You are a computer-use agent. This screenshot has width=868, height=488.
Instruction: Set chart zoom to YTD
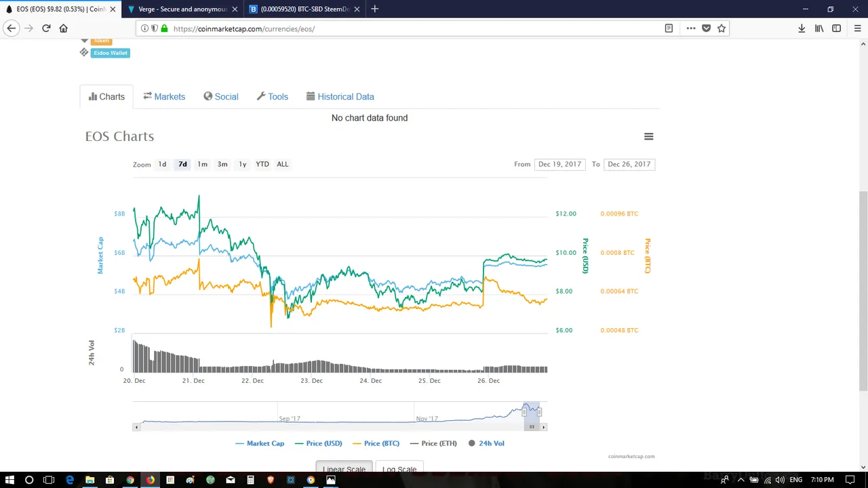(262, 164)
